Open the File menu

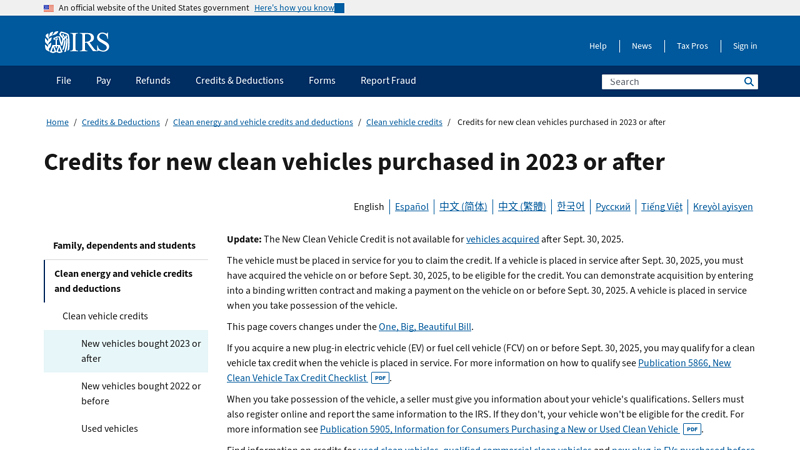click(64, 81)
